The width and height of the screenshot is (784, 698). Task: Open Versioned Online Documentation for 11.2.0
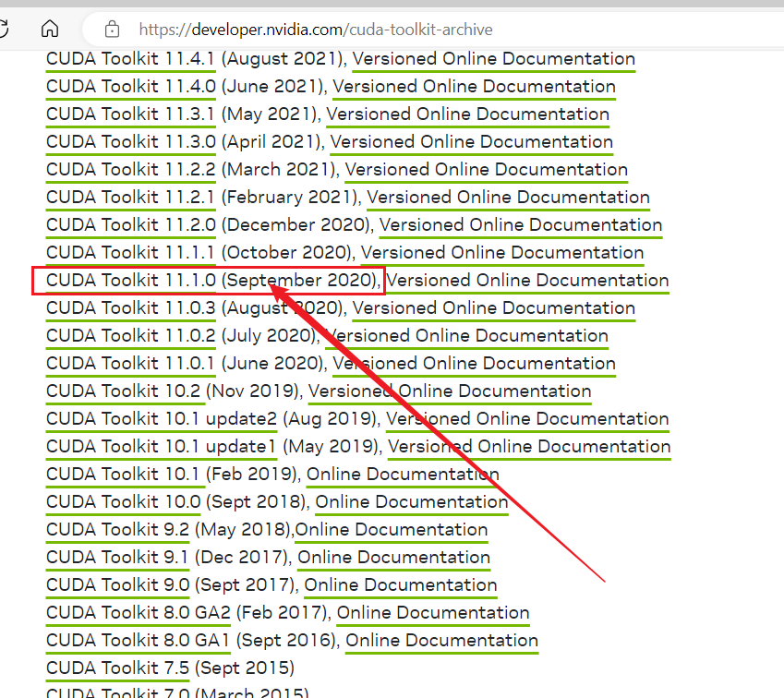point(521,225)
